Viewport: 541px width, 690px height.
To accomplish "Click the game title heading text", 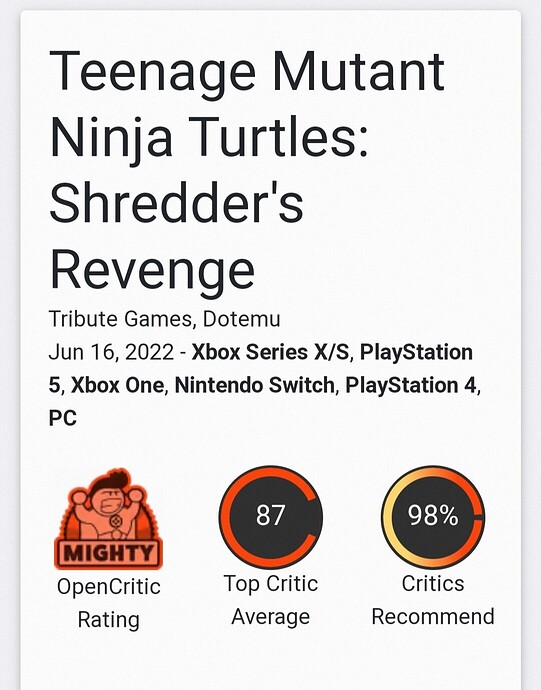I will click(x=247, y=169).
